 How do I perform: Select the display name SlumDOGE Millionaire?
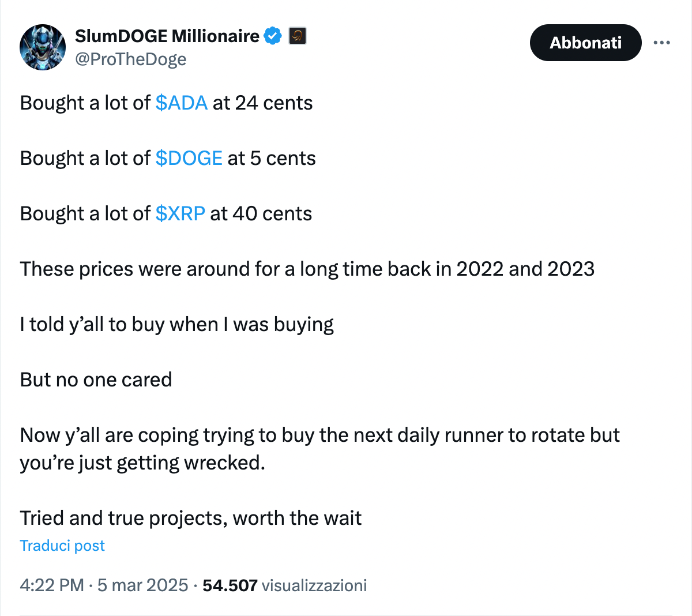pyautogui.click(x=167, y=36)
